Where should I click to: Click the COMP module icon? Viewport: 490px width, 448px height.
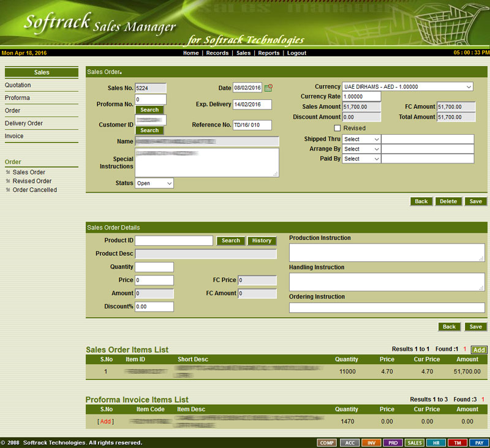(327, 442)
